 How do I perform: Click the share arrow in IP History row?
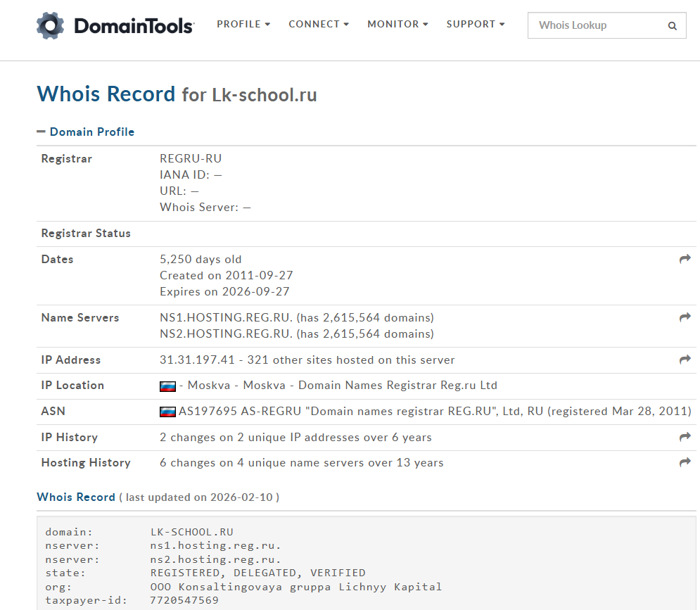(685, 437)
